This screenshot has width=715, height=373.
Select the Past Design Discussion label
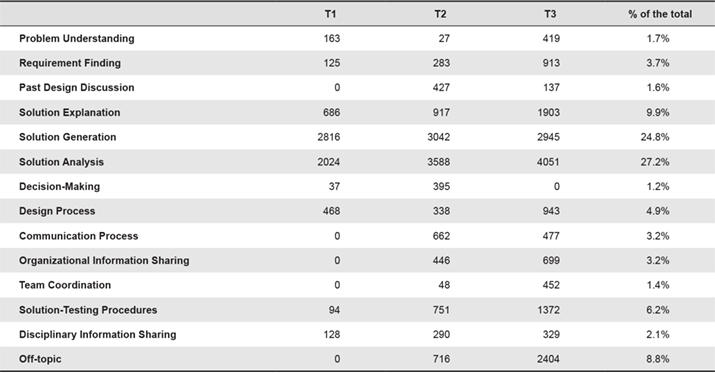point(77,88)
